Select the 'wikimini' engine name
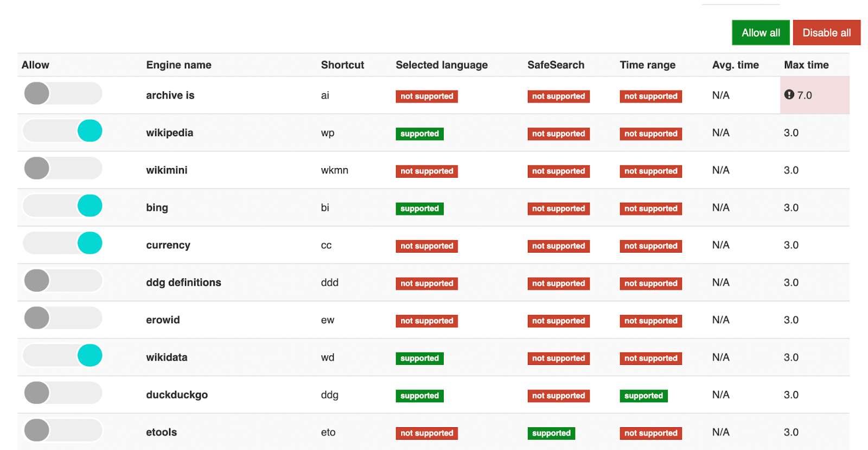This screenshot has width=868, height=450. 167,170
